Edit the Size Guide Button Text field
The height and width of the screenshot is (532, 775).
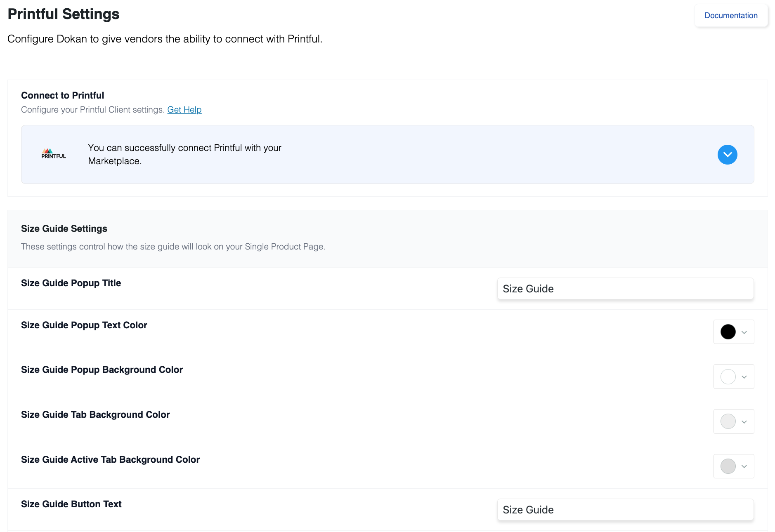pos(625,510)
